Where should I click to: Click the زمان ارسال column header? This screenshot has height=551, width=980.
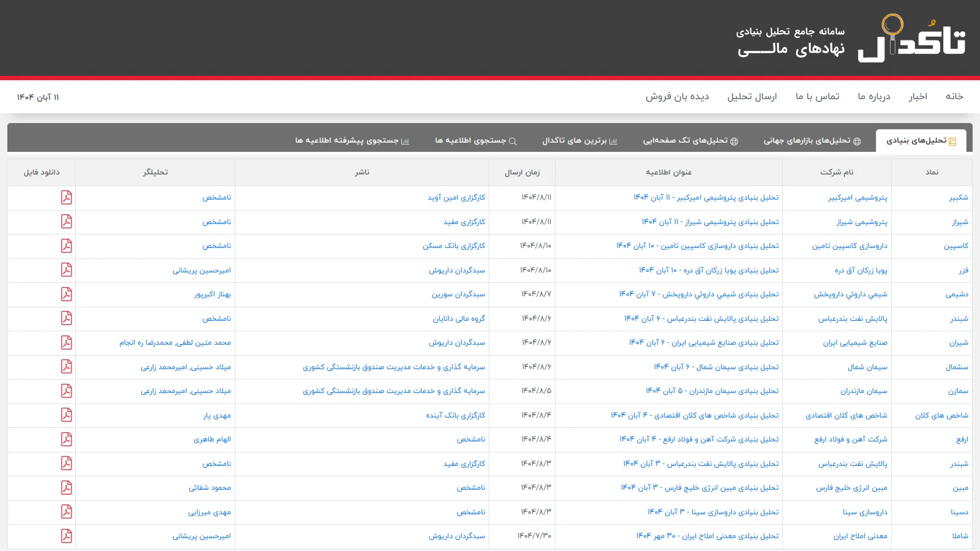click(x=522, y=173)
